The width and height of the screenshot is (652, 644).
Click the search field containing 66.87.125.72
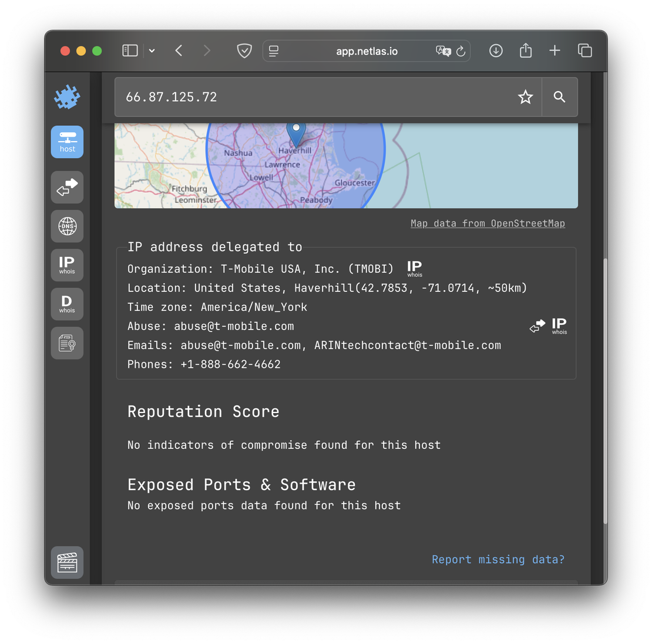click(x=311, y=97)
